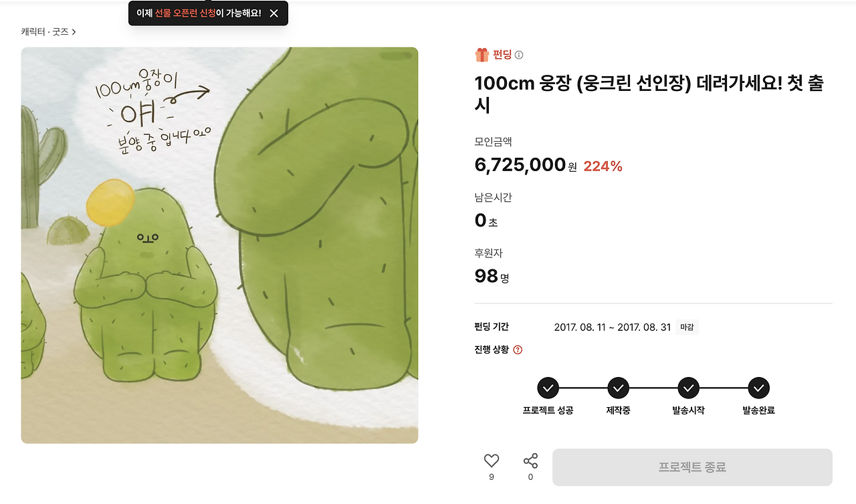Select the 발송시작 checkmark step

pyautogui.click(x=688, y=388)
